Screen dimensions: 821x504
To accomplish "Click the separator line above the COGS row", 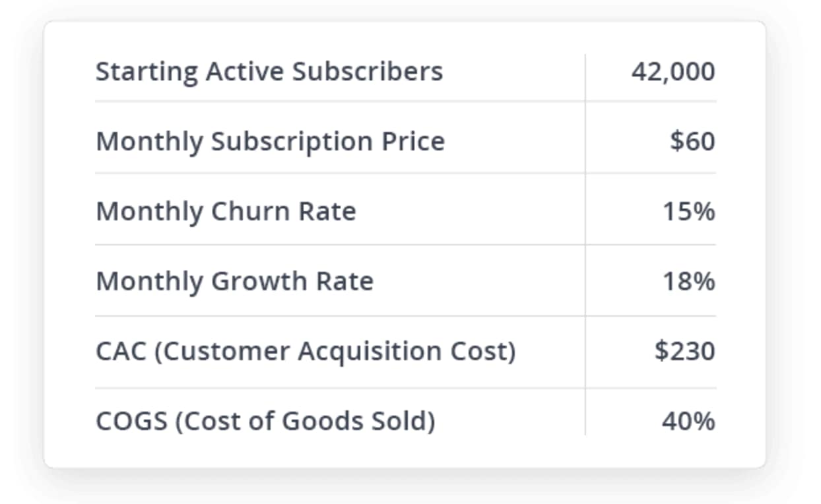I will coord(330,388).
